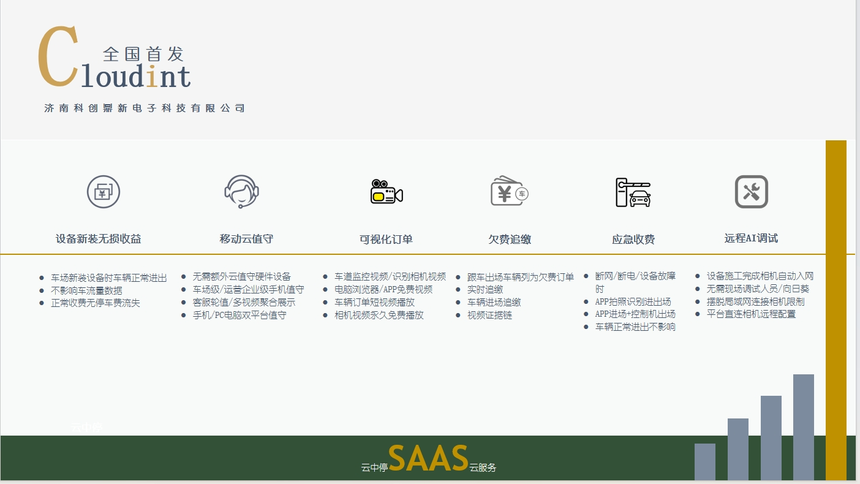Screen dimensions: 860x484
Task: Click the bullet 摆脱局域网连接相机限制
Action: click(755, 302)
